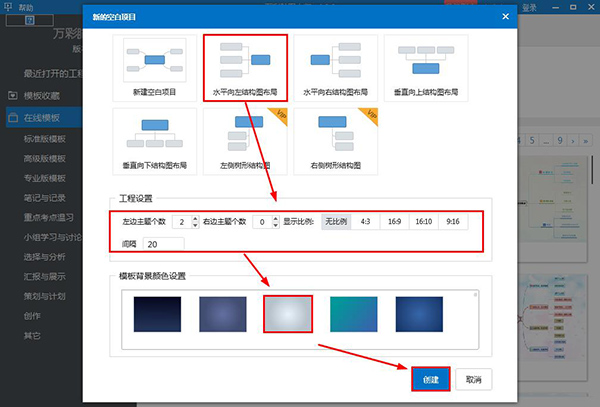
Task: Select the 无比例 display ratio
Action: click(336, 221)
